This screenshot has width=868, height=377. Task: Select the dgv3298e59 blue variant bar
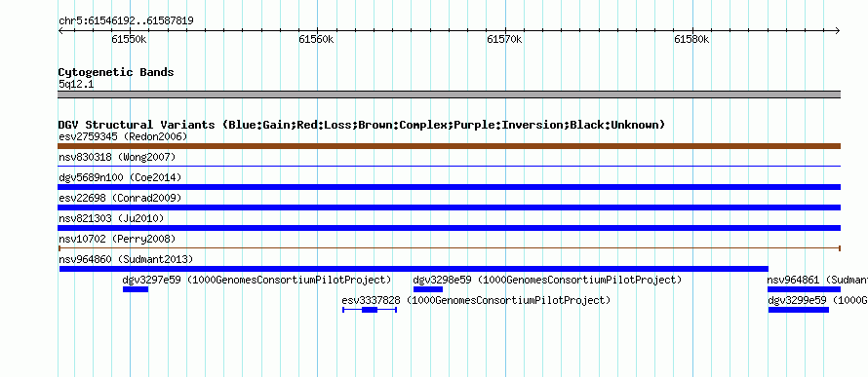(x=428, y=289)
